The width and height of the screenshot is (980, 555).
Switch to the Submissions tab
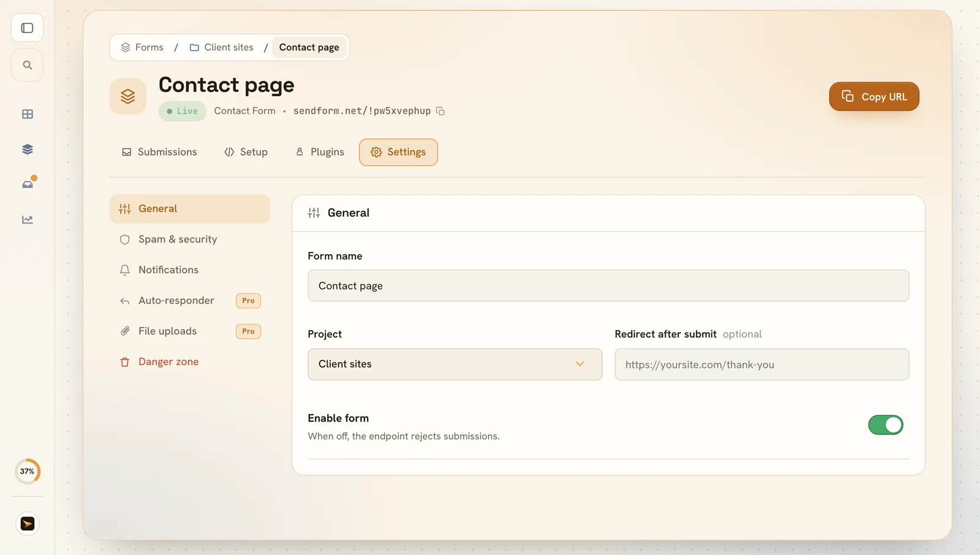click(x=159, y=152)
